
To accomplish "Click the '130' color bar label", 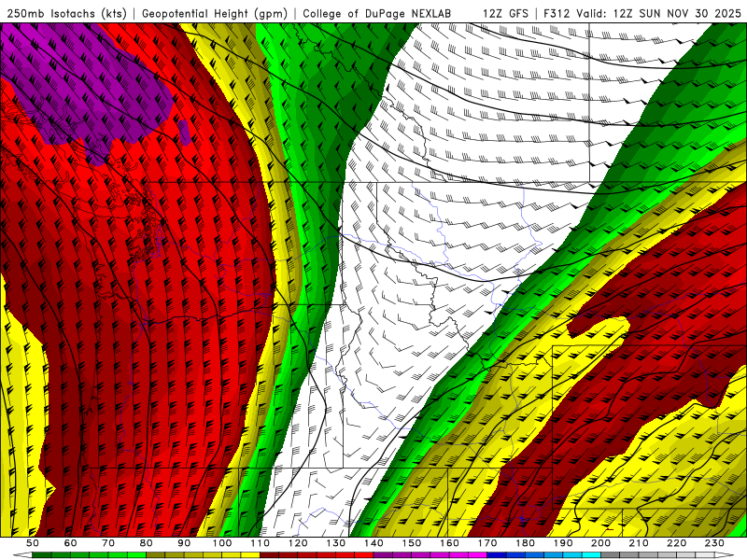I will coord(335,543).
